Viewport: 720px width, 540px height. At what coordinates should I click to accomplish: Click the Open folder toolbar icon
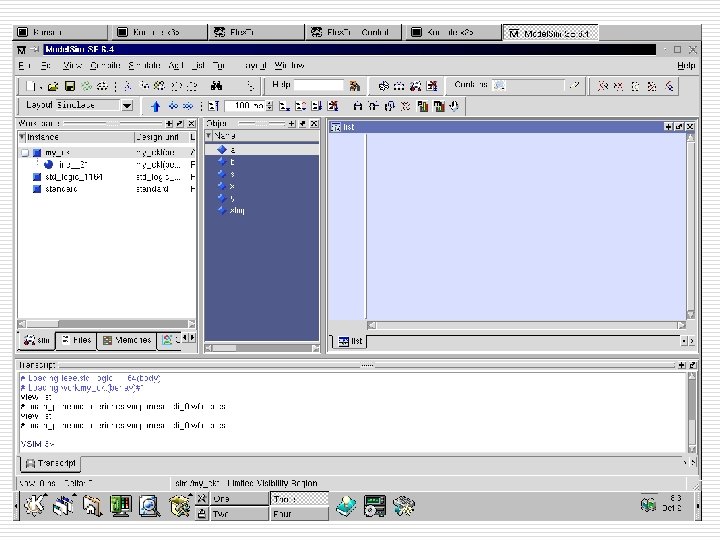pos(53,86)
